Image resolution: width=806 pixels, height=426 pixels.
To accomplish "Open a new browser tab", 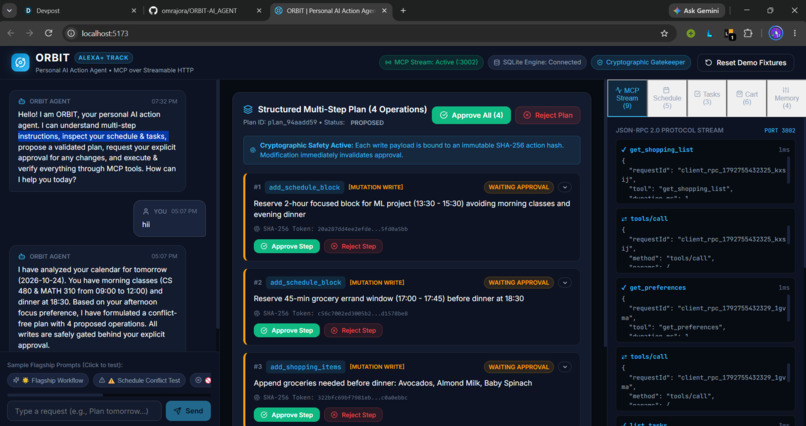I will (x=403, y=10).
